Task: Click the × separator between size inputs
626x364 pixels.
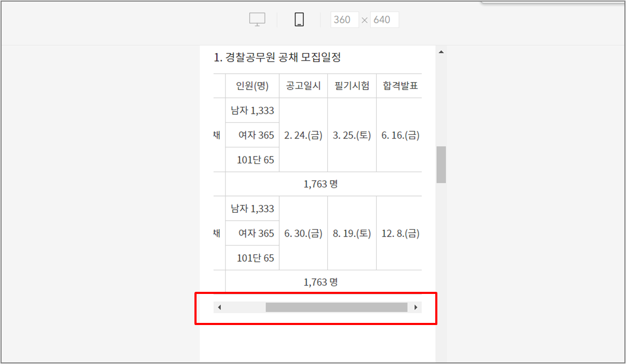Action: [364, 19]
